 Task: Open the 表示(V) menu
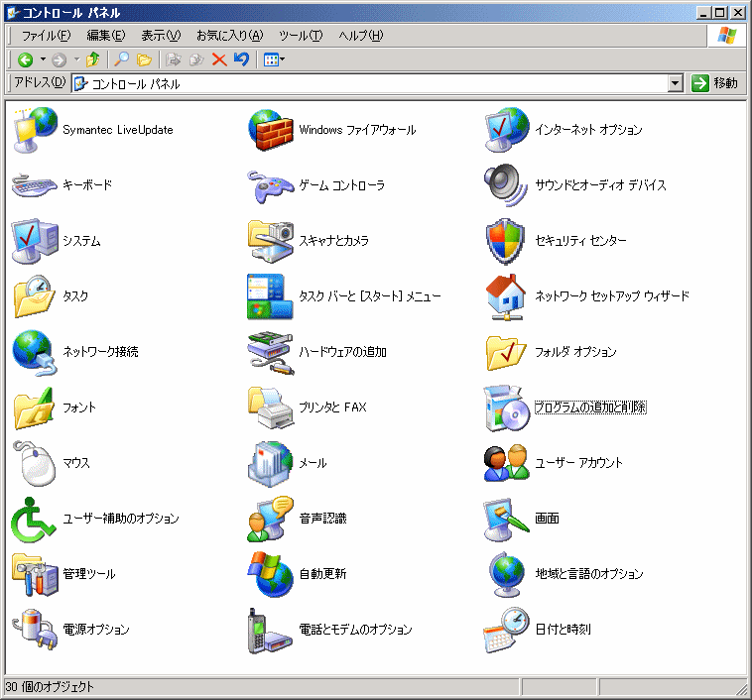tap(161, 36)
